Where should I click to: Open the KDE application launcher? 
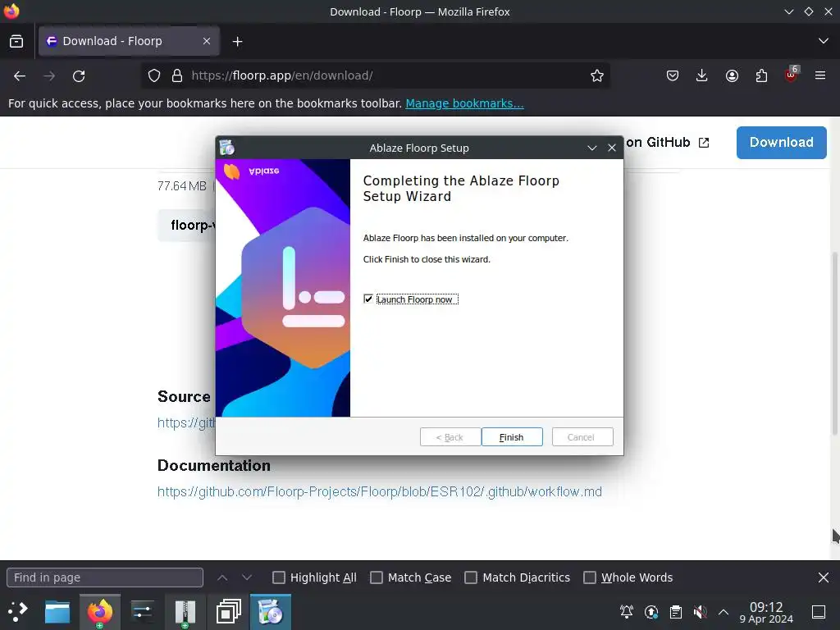pos(18,612)
